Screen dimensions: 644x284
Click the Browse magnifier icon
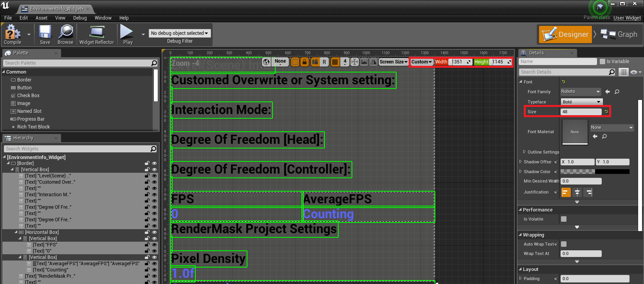[65, 34]
